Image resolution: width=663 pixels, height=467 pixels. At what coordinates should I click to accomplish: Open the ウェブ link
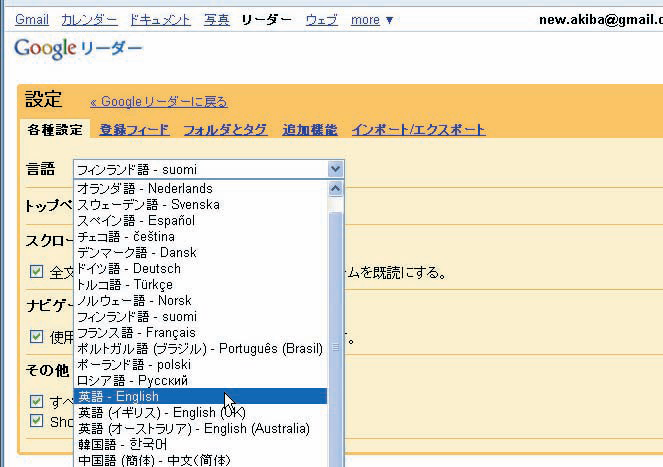point(322,19)
